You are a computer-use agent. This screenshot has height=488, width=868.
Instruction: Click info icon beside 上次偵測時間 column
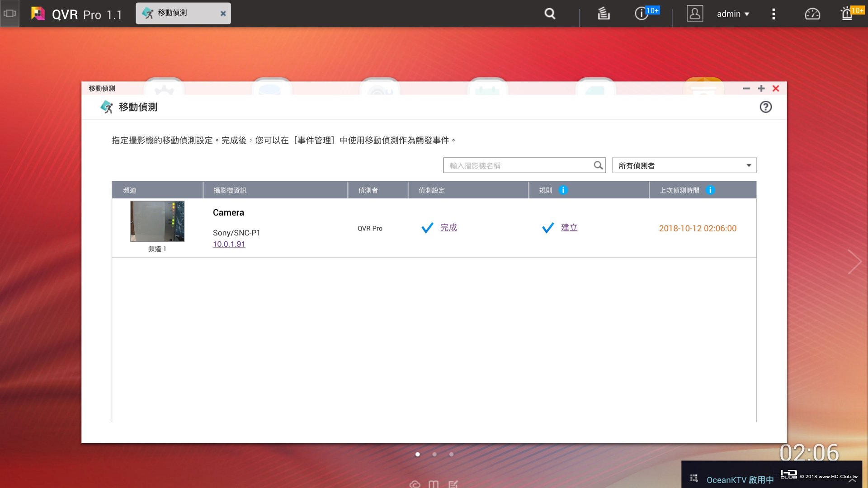[x=710, y=190]
